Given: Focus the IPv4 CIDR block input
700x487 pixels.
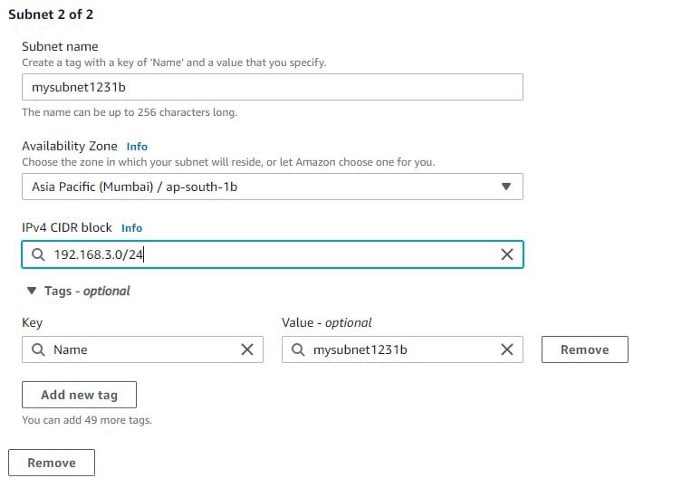Looking at the screenshot, I should [272, 254].
